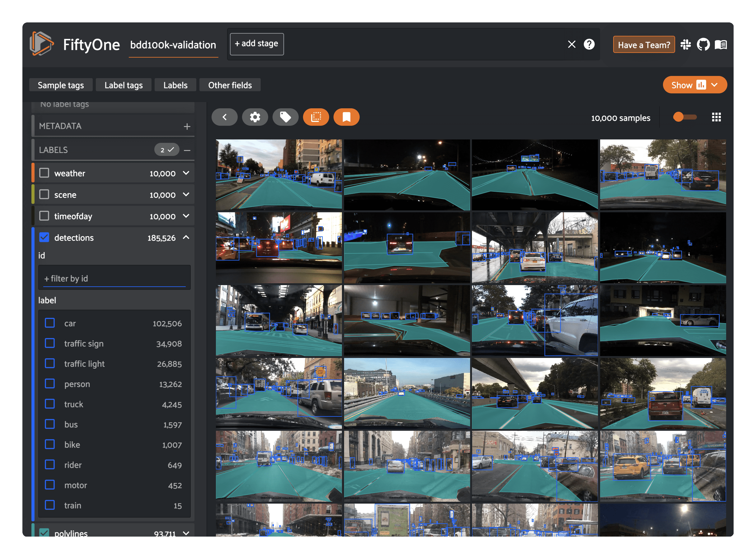Open display options gear icon
Viewport: 756px width, 559px height.
pyautogui.click(x=255, y=117)
